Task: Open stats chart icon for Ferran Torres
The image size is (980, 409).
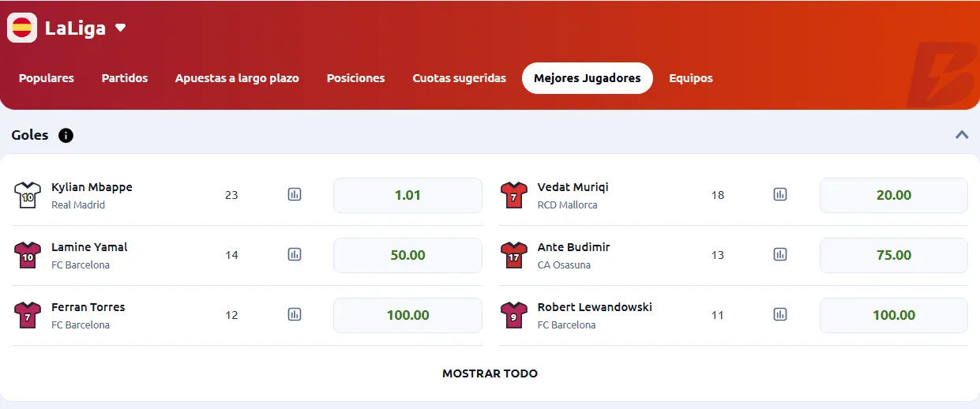Action: coord(295,314)
